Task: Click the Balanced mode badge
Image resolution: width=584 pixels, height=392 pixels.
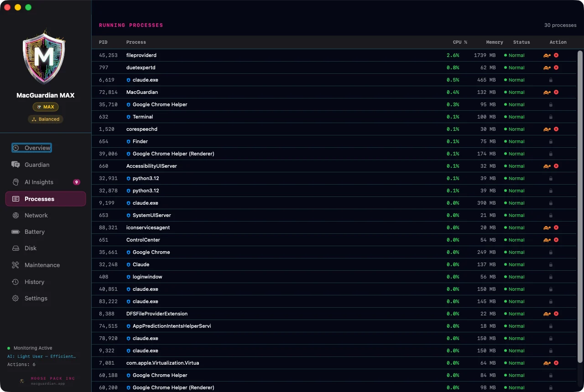Action: [x=46, y=119]
